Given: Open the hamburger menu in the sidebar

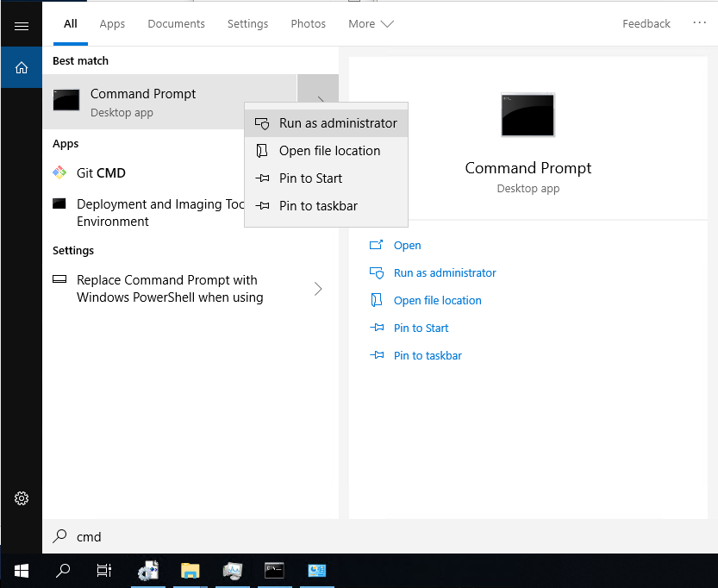Looking at the screenshot, I should point(22,26).
